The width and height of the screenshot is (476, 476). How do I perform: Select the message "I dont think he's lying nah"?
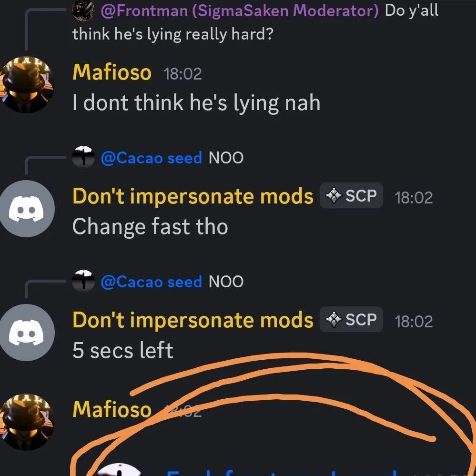[196, 103]
